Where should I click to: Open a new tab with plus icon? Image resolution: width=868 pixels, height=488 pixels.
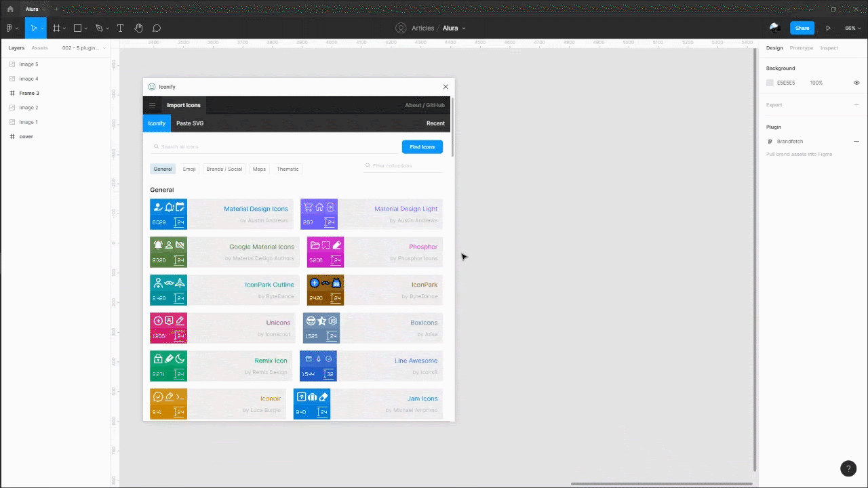[x=56, y=9]
